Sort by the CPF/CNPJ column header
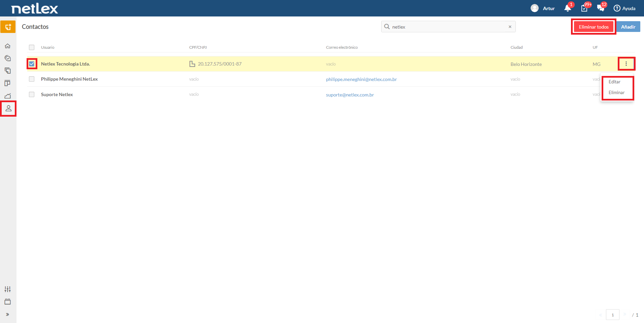 click(198, 47)
